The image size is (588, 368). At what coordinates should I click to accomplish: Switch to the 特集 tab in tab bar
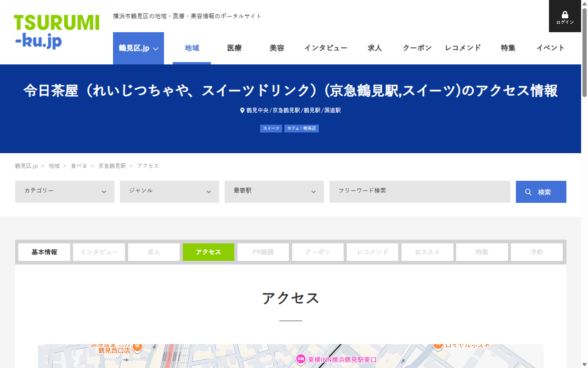click(x=482, y=252)
